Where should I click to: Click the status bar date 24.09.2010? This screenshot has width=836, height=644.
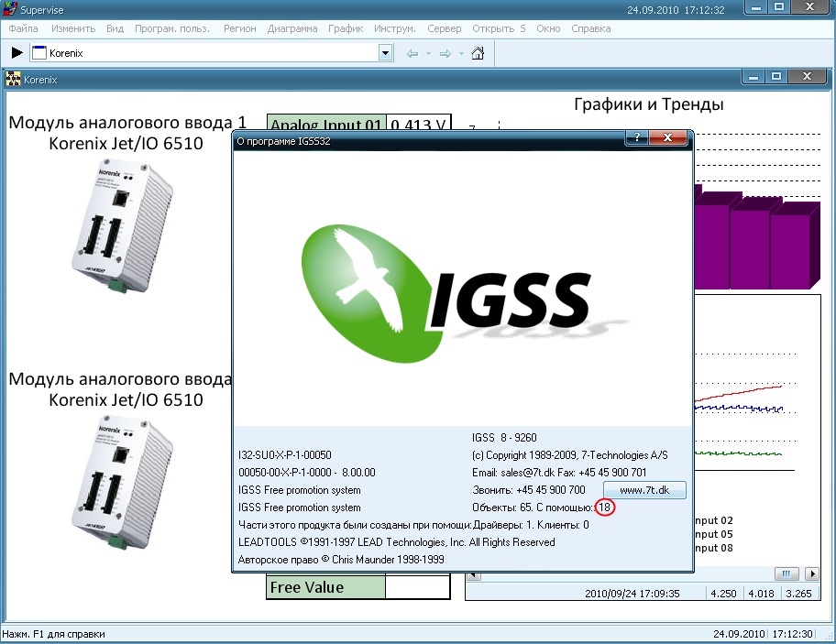point(739,634)
